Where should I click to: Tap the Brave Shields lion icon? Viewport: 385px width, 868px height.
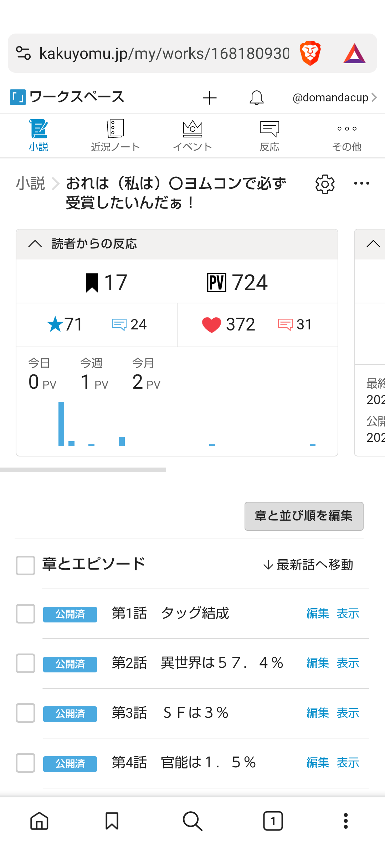point(310,54)
